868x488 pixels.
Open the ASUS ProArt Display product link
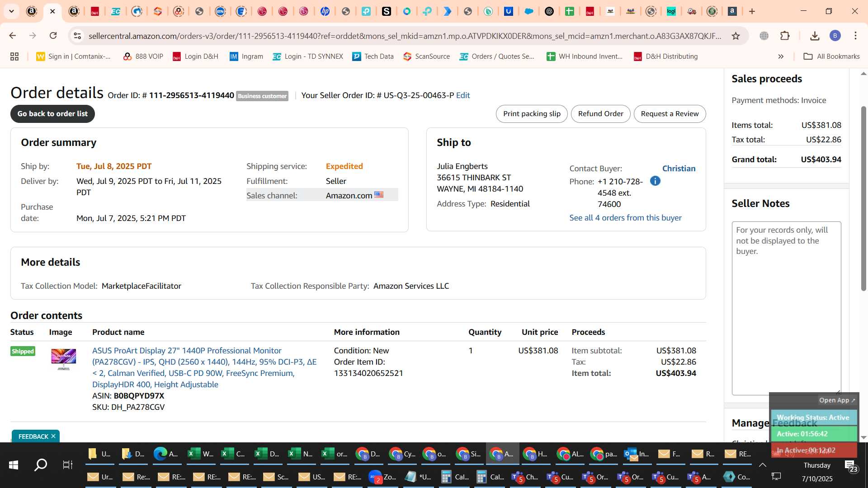[x=204, y=367]
